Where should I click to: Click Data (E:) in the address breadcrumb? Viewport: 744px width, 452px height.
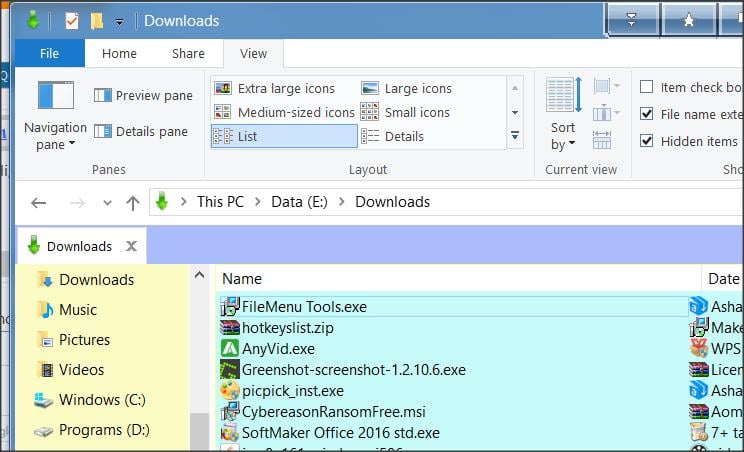[299, 202]
